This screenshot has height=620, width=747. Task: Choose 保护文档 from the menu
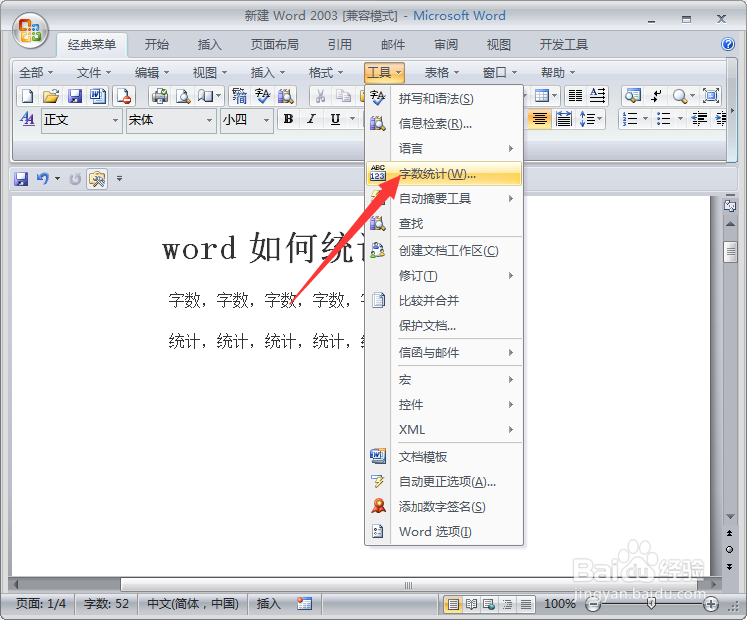[444, 326]
